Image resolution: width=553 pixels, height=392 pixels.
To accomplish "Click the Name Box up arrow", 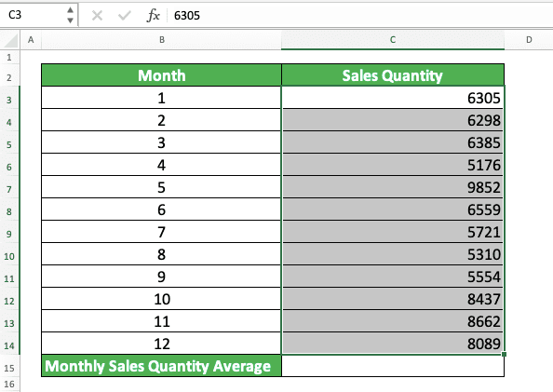I will (x=70, y=10).
